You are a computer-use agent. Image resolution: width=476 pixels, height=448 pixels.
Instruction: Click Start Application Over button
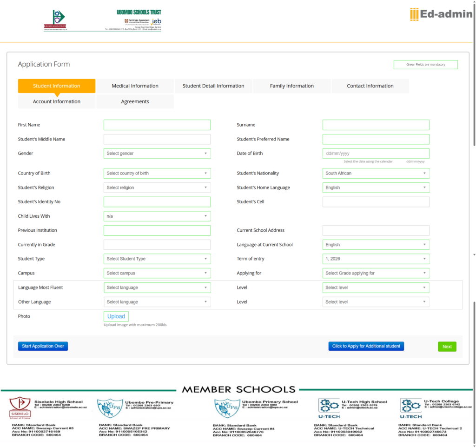pos(43,346)
